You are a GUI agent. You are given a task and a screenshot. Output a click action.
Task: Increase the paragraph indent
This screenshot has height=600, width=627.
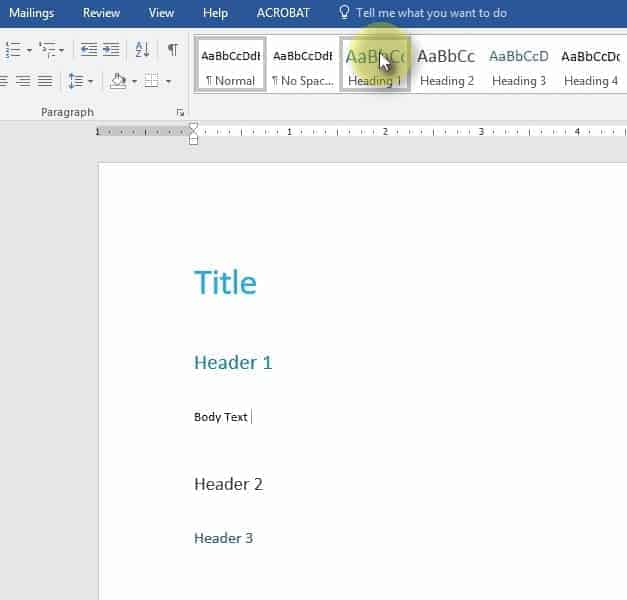pyautogui.click(x=110, y=50)
